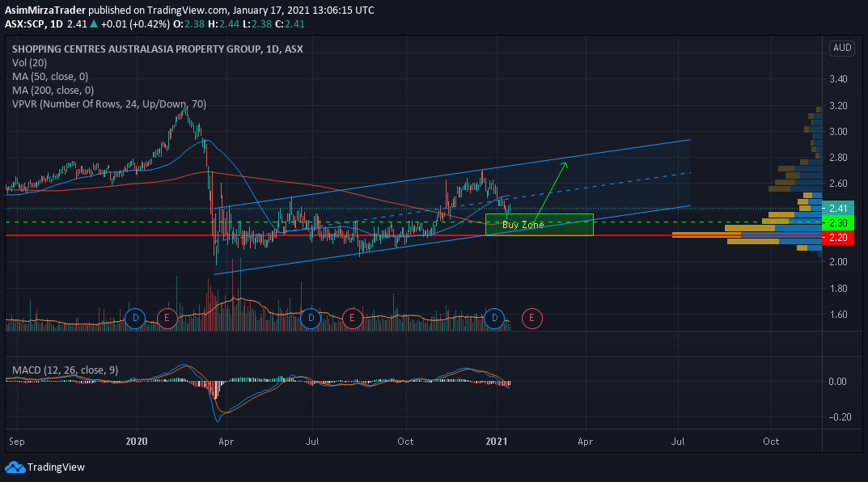Click the earnings marker near February 2020
This screenshot has height=482, width=868.
coord(167,318)
